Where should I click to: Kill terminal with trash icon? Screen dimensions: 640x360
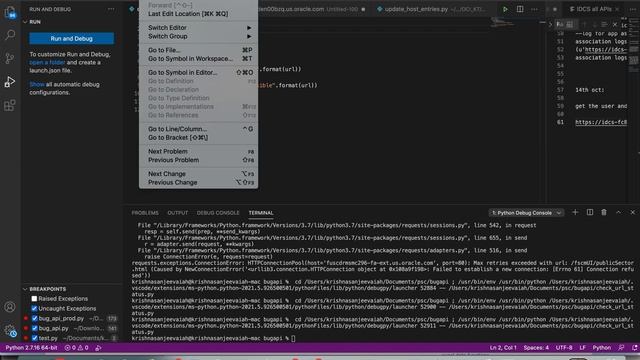(x=604, y=212)
